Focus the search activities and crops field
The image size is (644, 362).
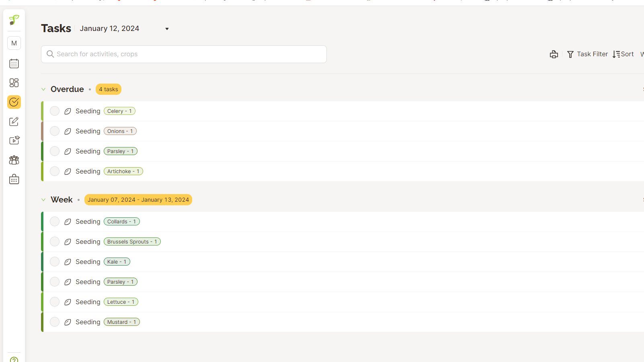184,54
